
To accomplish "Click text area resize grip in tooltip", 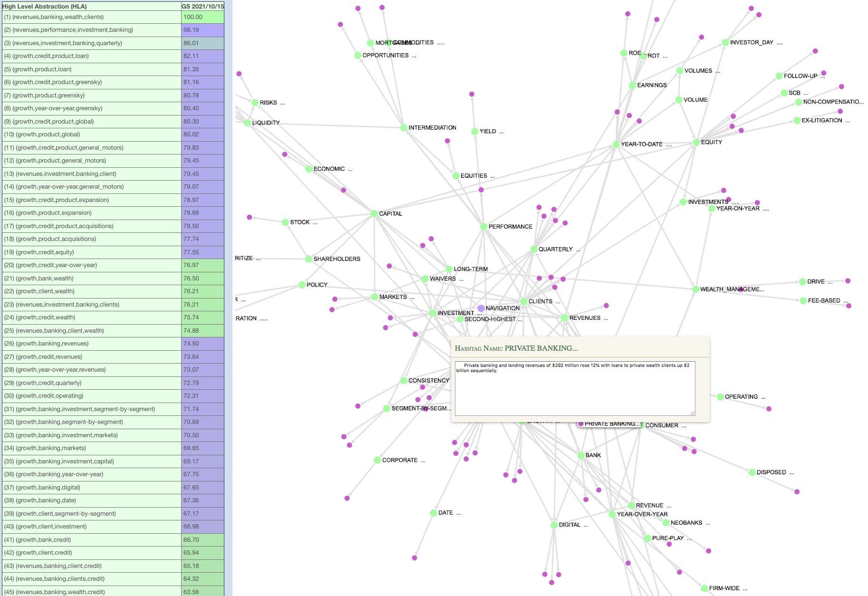I will 693,413.
